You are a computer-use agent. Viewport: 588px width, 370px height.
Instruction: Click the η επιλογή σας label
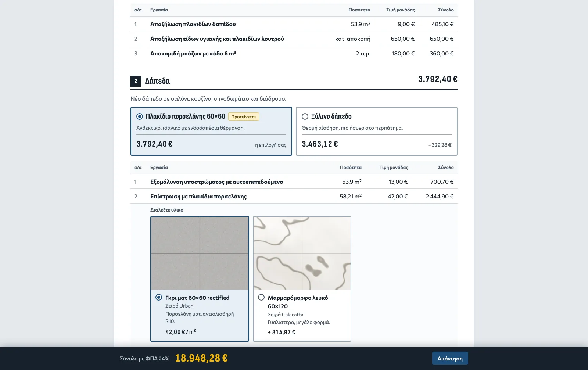pos(270,145)
